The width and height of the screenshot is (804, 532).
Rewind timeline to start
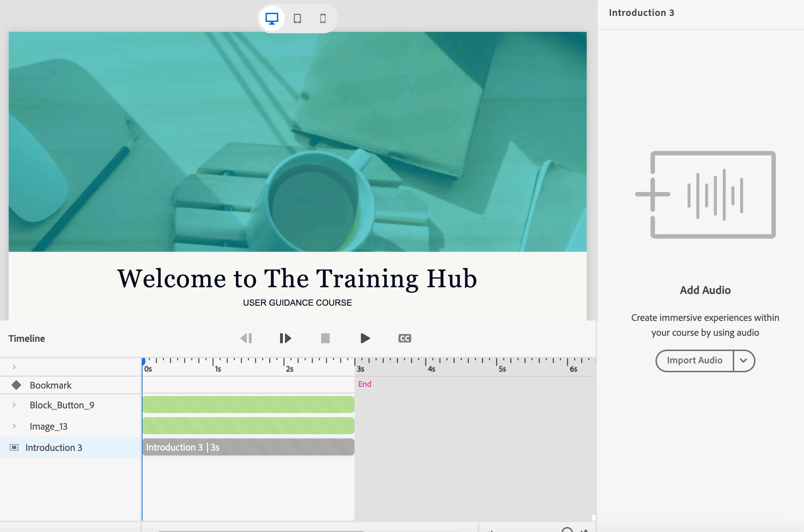pos(246,338)
